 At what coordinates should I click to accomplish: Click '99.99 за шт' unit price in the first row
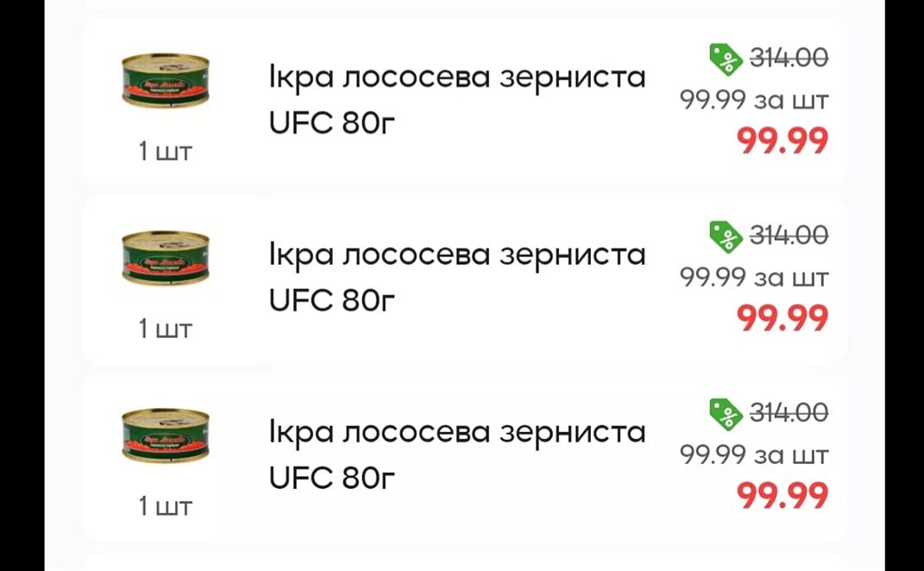pos(754,100)
